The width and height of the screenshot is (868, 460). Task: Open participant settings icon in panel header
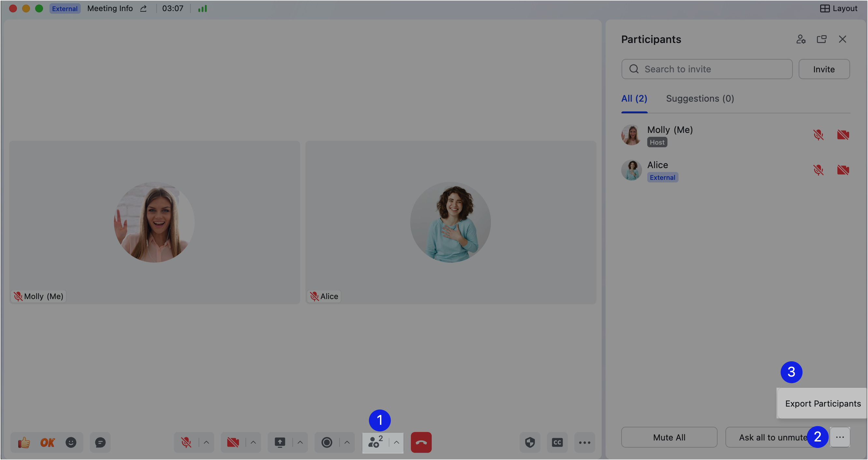(x=801, y=39)
